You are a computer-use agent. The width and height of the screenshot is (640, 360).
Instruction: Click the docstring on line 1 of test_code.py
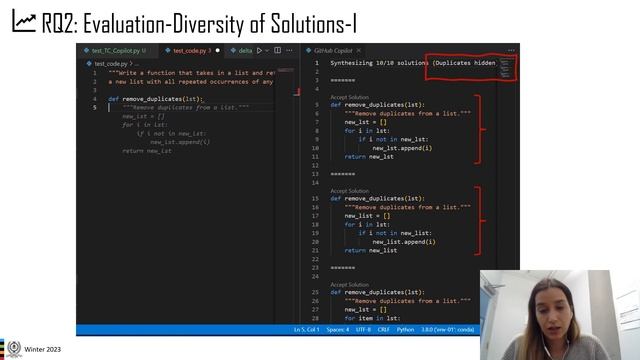[192, 73]
